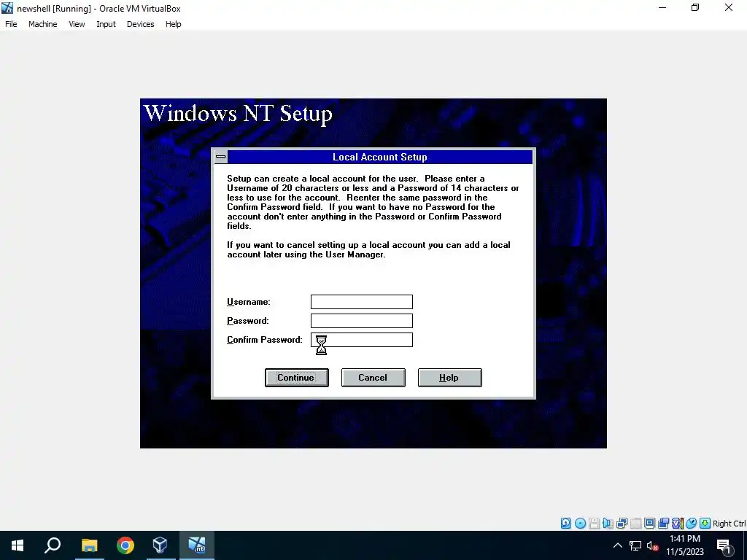Open the Devices menu
Viewport: 747px width, 560px height.
pos(140,24)
